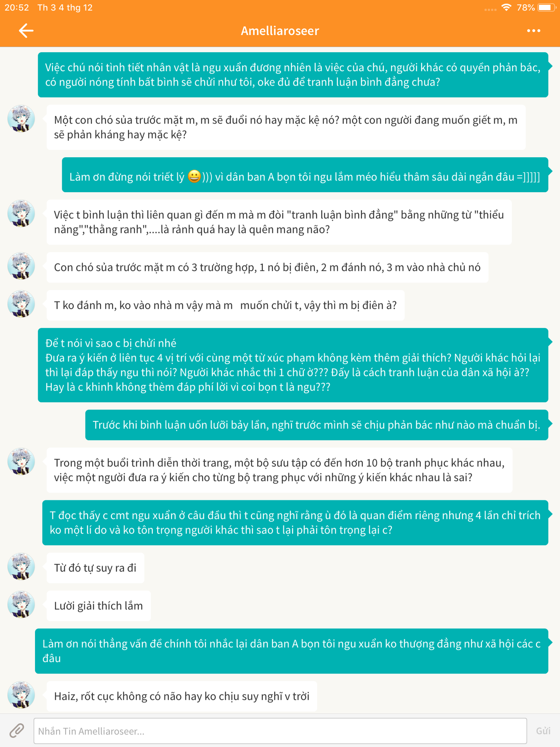Tap avatar beside "Con chó sủa trước mặt"
This screenshot has height=747, width=560.
tap(21, 266)
